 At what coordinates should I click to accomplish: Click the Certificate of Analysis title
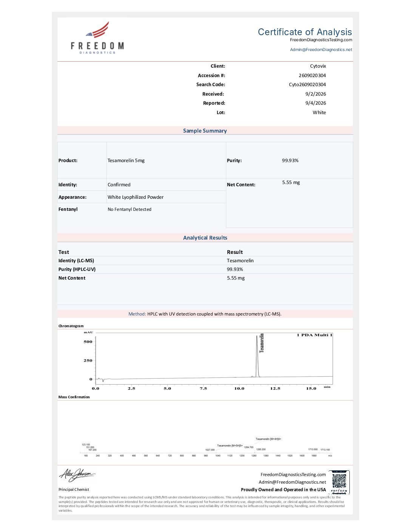point(305,32)
